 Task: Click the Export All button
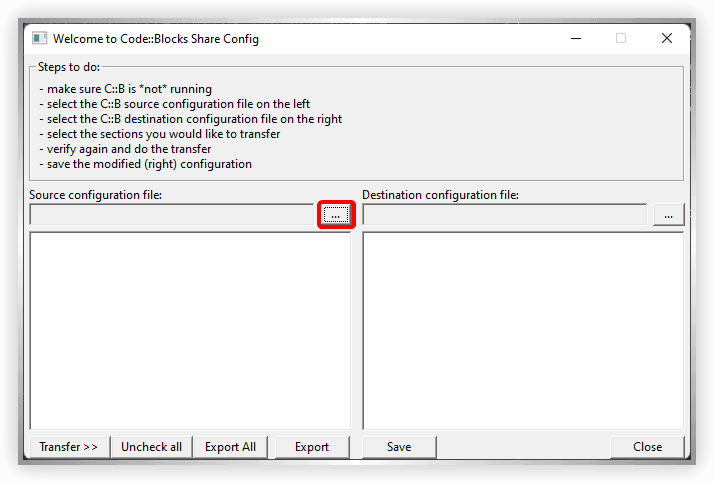(x=230, y=447)
